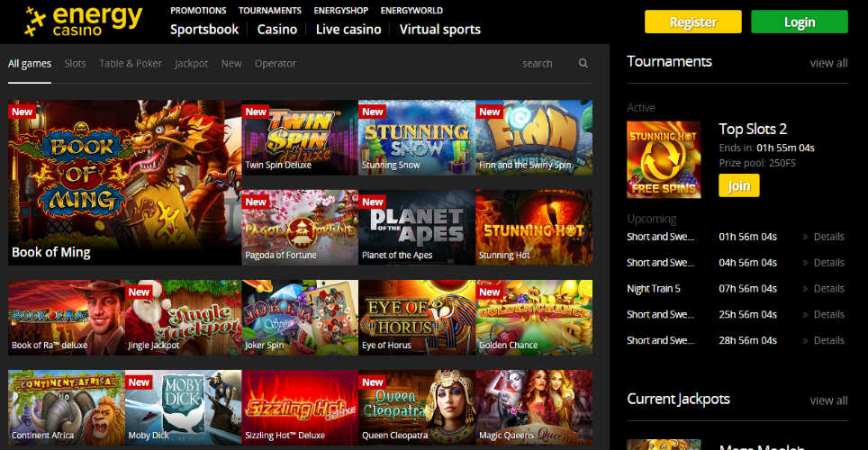Open Live casino from main navigation
Viewport: 868px width, 450px height.
click(348, 29)
